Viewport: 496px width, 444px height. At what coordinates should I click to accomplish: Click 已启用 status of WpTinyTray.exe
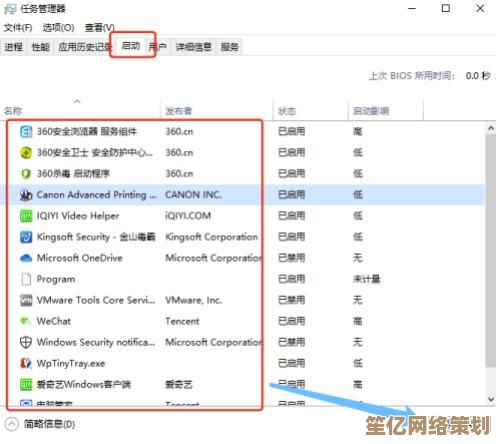(292, 363)
